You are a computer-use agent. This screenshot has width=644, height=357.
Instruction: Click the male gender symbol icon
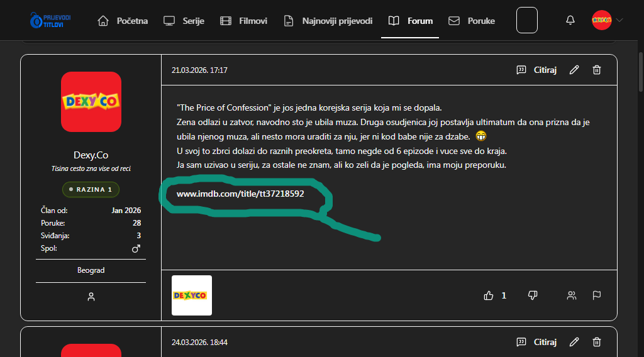[x=136, y=249]
